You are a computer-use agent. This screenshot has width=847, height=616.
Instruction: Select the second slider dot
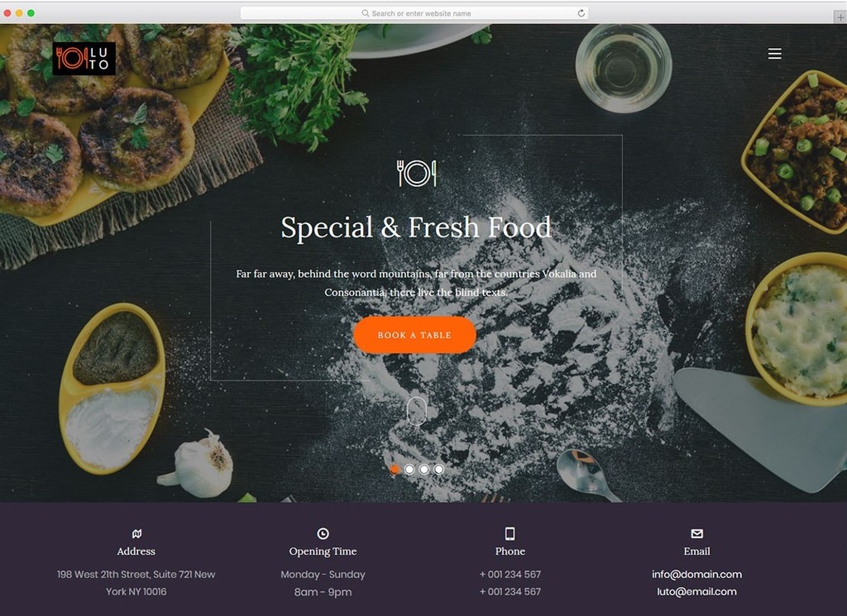(409, 470)
